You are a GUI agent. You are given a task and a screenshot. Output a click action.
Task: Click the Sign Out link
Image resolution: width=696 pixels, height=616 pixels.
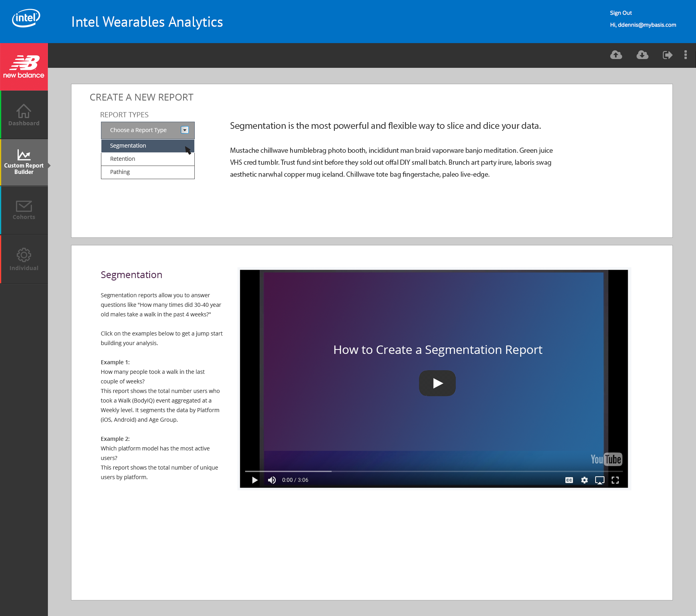(x=621, y=13)
